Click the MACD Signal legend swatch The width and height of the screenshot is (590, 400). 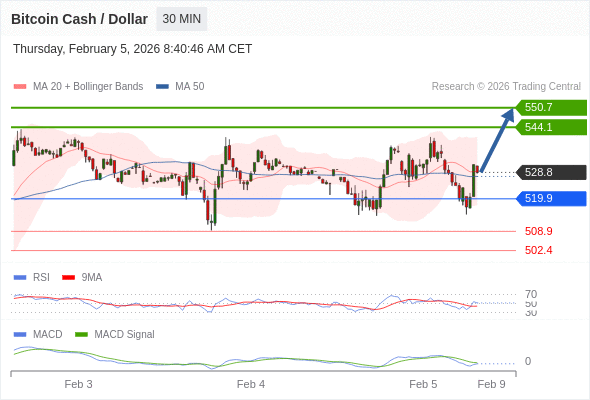pos(81,335)
